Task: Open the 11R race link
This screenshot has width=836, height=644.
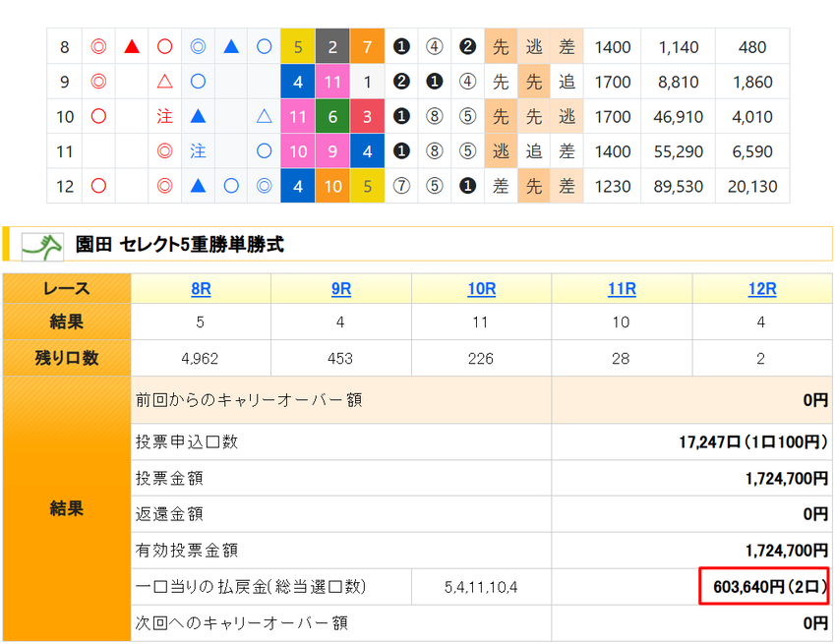Action: tap(622, 289)
